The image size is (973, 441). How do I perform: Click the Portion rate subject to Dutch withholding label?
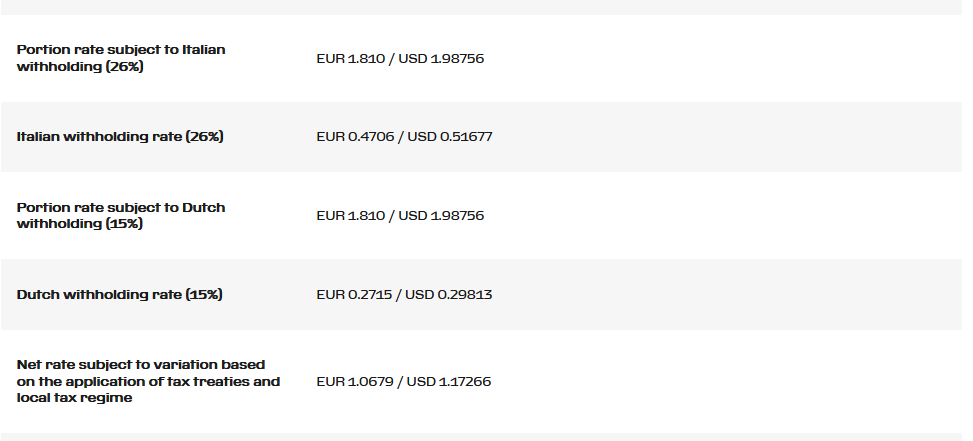click(121, 215)
